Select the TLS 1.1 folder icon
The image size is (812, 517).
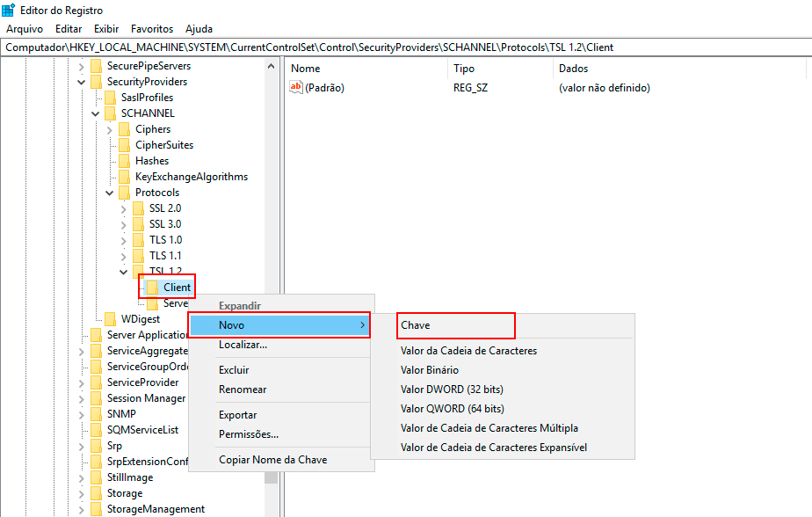pos(138,256)
